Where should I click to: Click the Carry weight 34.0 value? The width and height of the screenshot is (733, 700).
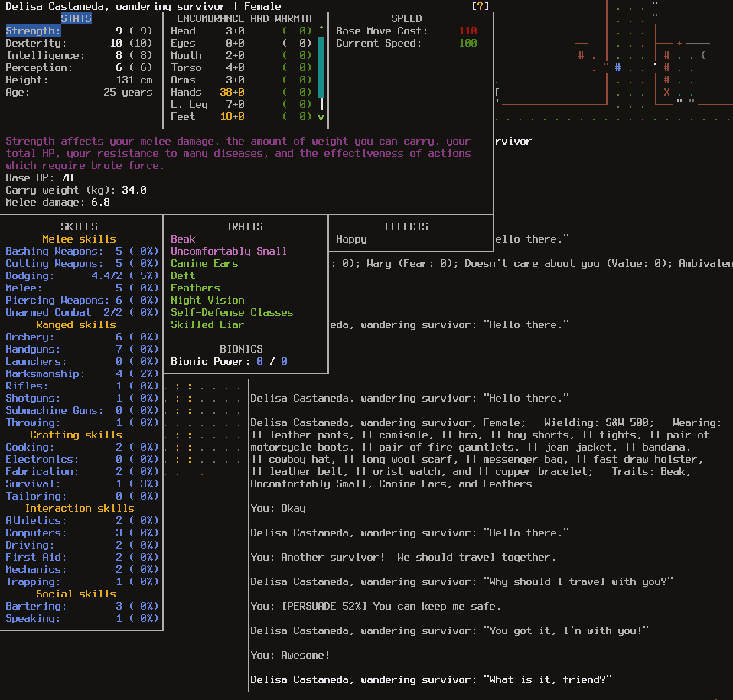click(x=134, y=190)
